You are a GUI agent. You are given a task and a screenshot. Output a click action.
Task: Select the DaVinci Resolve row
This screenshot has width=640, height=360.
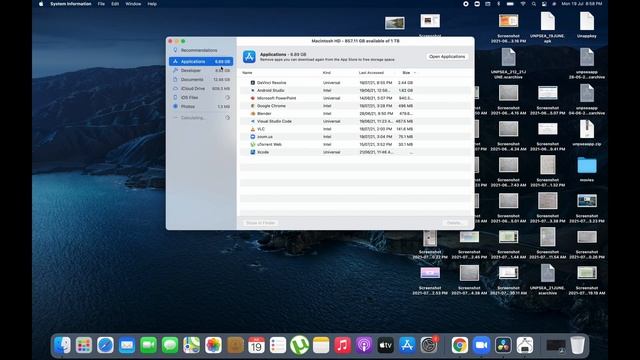pos(355,82)
